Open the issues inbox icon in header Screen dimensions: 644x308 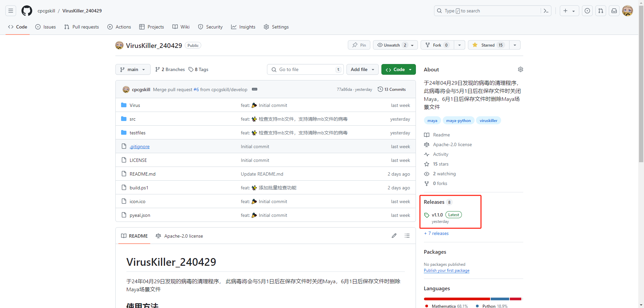coord(587,11)
